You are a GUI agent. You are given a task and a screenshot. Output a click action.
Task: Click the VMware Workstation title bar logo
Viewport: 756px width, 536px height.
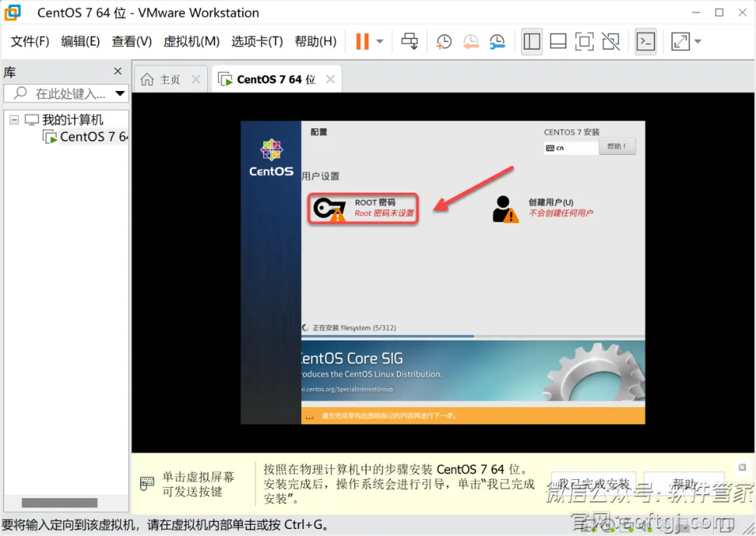[x=13, y=13]
